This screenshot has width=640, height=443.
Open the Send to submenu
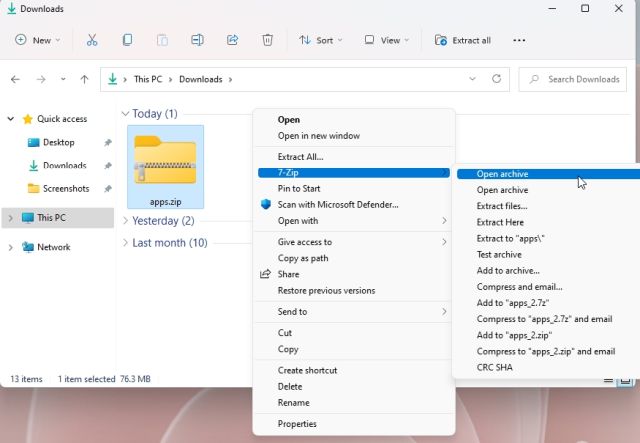pos(353,312)
